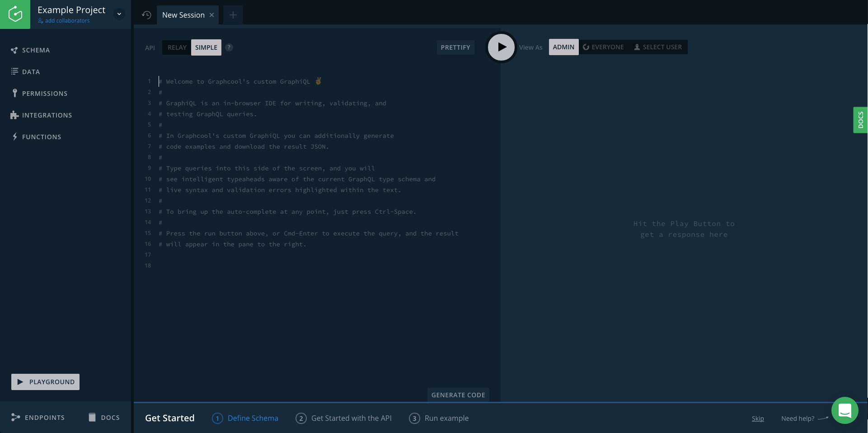Screen dimensions: 868x433
Task: Expand the Example Project dropdown
Action: (119, 14)
